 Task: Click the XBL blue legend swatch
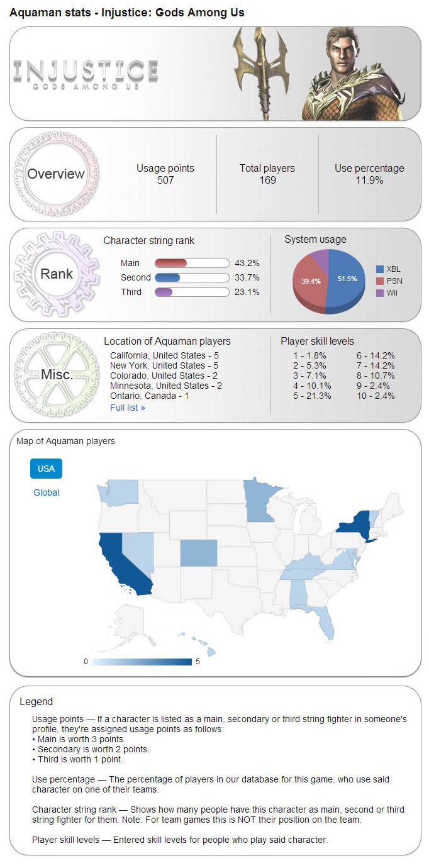pyautogui.click(x=379, y=269)
